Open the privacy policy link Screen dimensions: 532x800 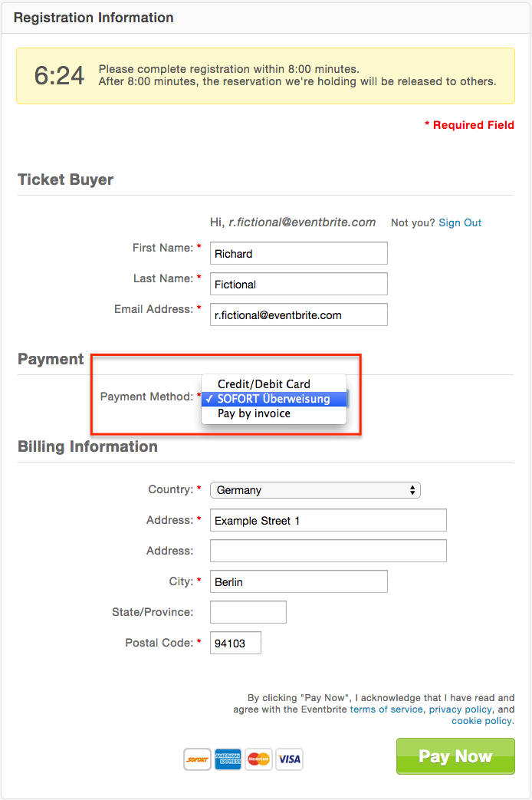(x=461, y=709)
